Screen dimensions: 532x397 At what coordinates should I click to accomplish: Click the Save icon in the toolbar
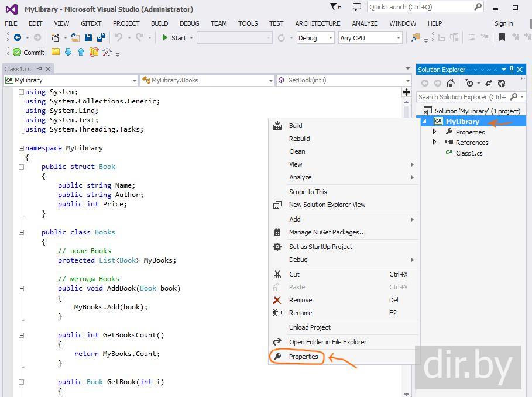click(x=88, y=37)
